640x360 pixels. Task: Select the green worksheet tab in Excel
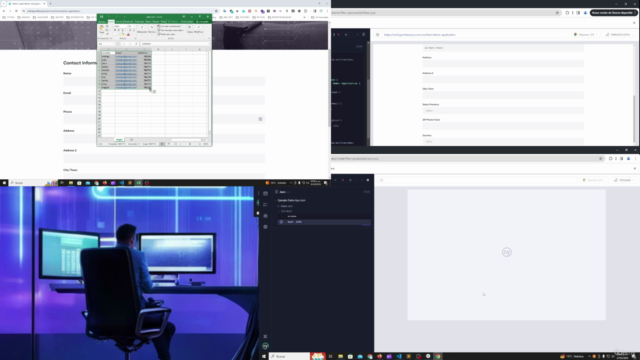(x=119, y=140)
